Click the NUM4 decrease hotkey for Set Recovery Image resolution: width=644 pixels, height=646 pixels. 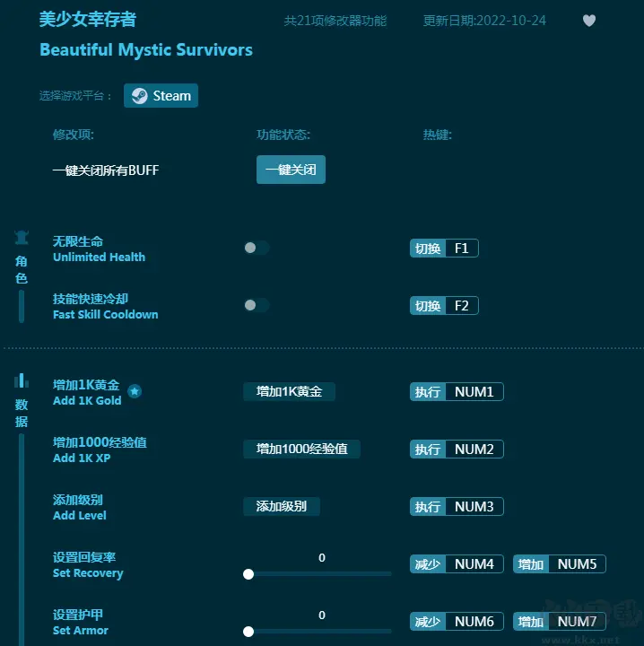tap(474, 564)
